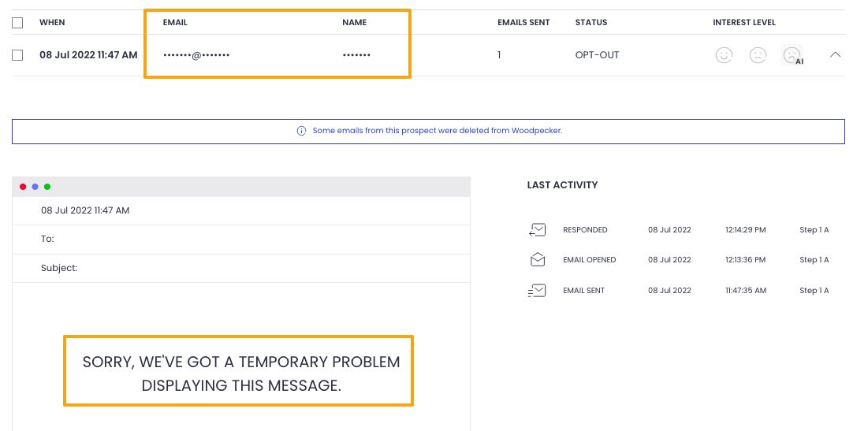This screenshot has height=431, width=868.
Task: Sort by the WHEN column header
Action: [52, 23]
